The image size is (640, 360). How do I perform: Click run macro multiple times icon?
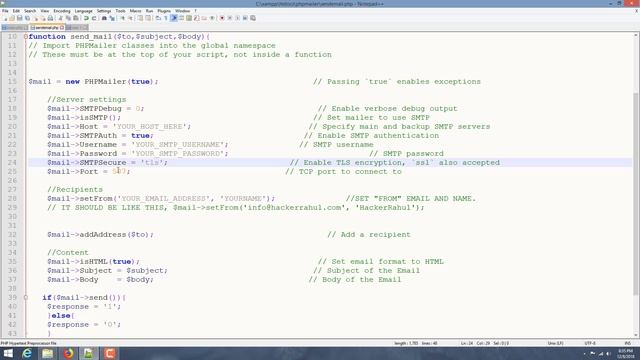245,18
